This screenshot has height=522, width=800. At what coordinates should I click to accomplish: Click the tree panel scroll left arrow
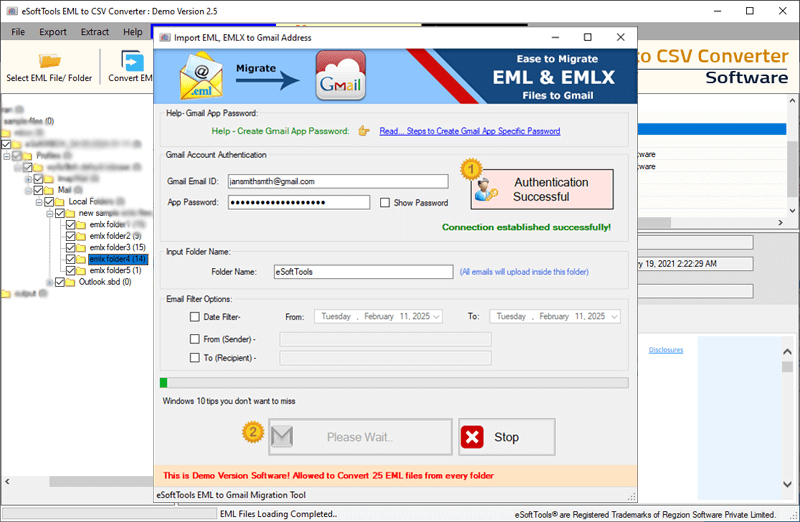(x=7, y=481)
